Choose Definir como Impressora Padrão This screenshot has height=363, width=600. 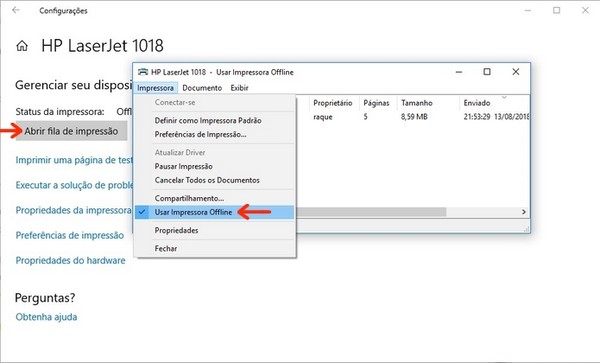[208, 120]
